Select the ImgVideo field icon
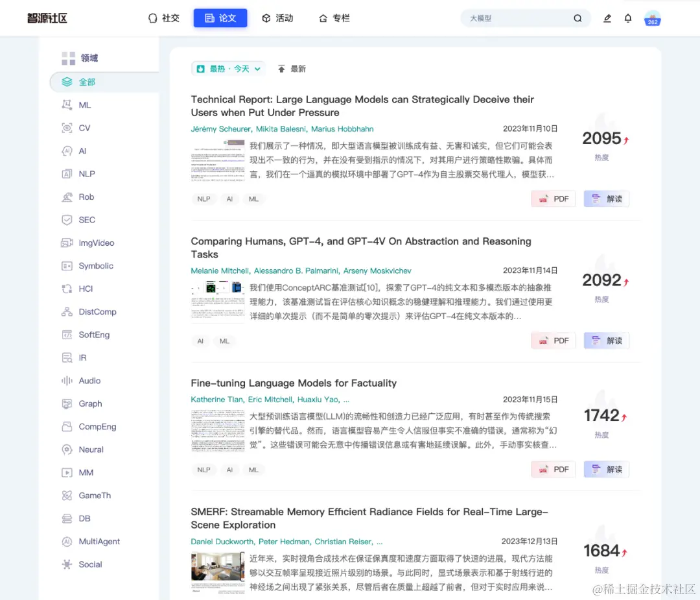Screen dimensions: 700x600 tap(67, 243)
